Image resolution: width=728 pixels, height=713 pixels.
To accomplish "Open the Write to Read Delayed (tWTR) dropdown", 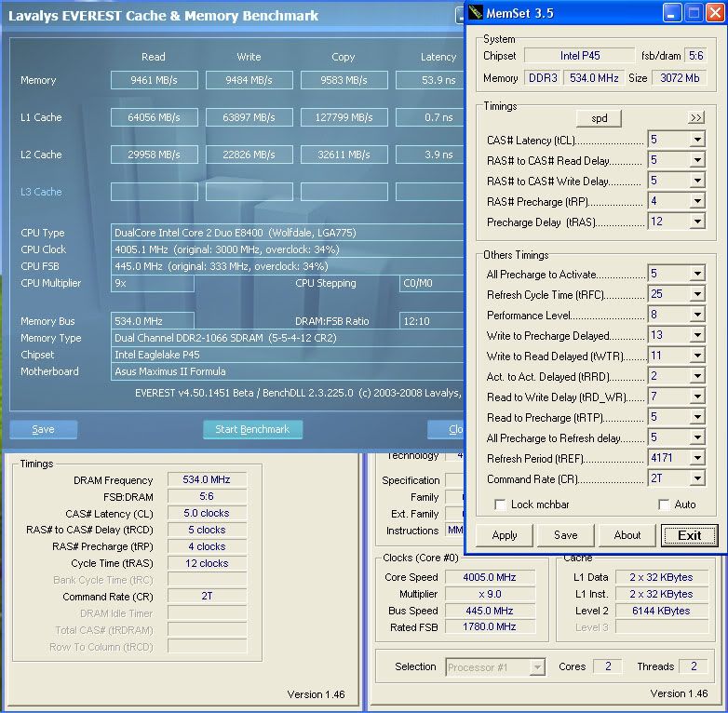I will click(x=697, y=356).
